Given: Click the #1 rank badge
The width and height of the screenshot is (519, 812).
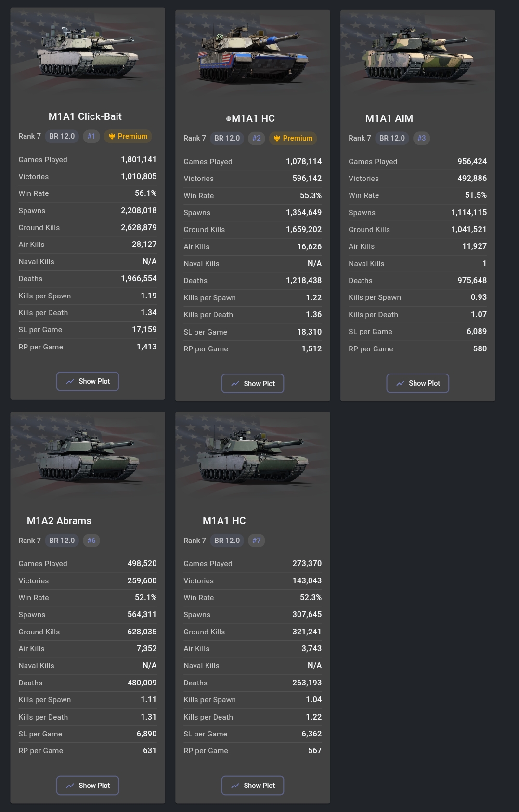Looking at the screenshot, I should point(91,136).
